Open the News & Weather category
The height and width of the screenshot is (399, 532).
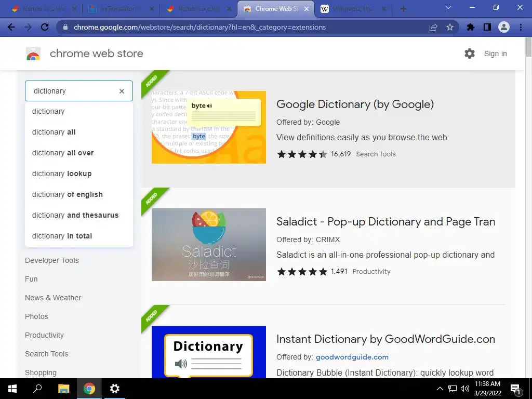(53, 298)
